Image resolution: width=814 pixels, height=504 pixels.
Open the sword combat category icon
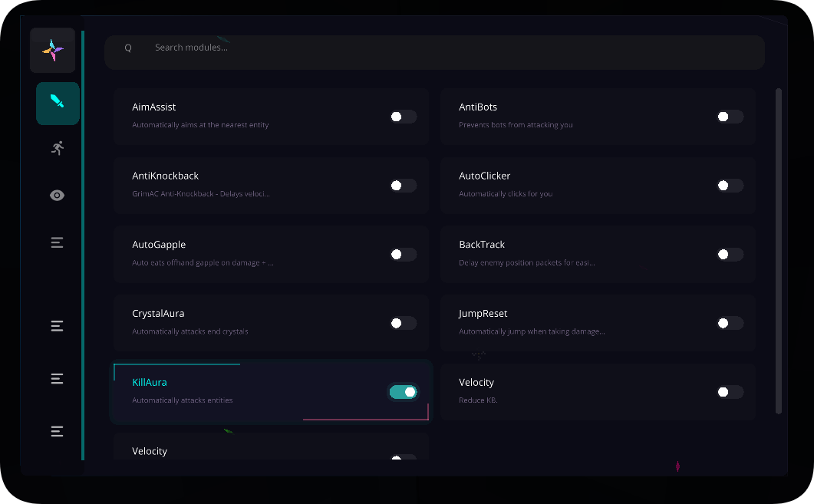click(x=58, y=103)
